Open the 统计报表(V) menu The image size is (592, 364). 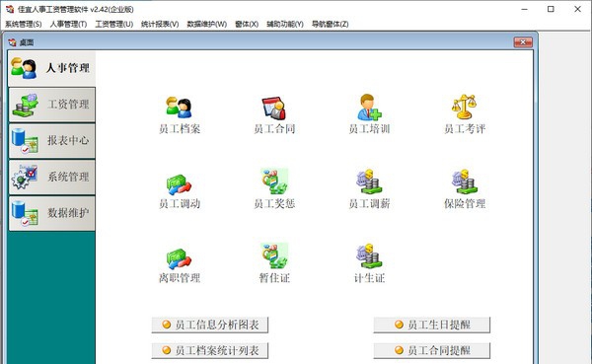[x=160, y=24]
